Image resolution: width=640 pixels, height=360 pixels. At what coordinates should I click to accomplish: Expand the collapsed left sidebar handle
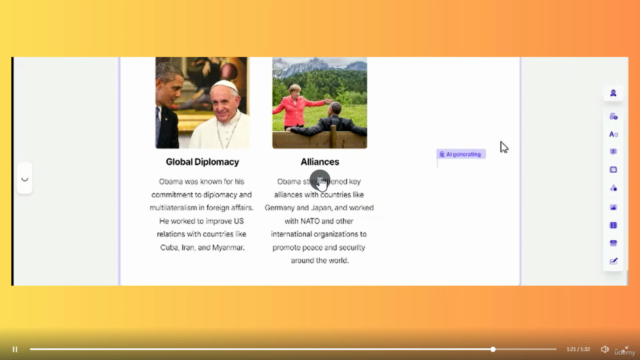click(x=25, y=179)
